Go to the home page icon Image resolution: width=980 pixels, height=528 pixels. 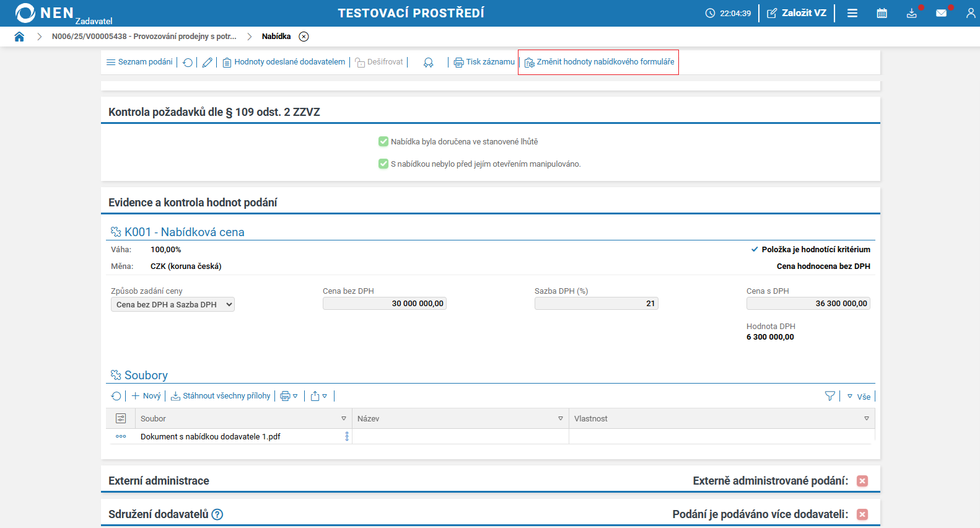point(19,37)
